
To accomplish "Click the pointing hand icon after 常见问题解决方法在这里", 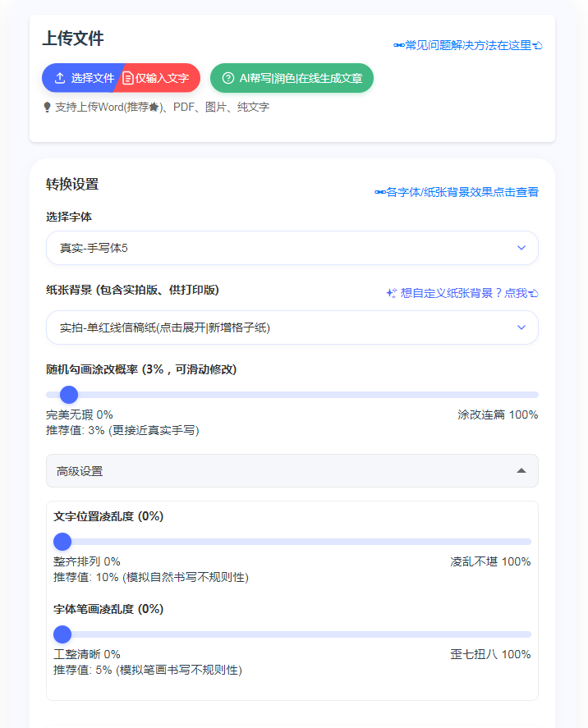I will 537,45.
